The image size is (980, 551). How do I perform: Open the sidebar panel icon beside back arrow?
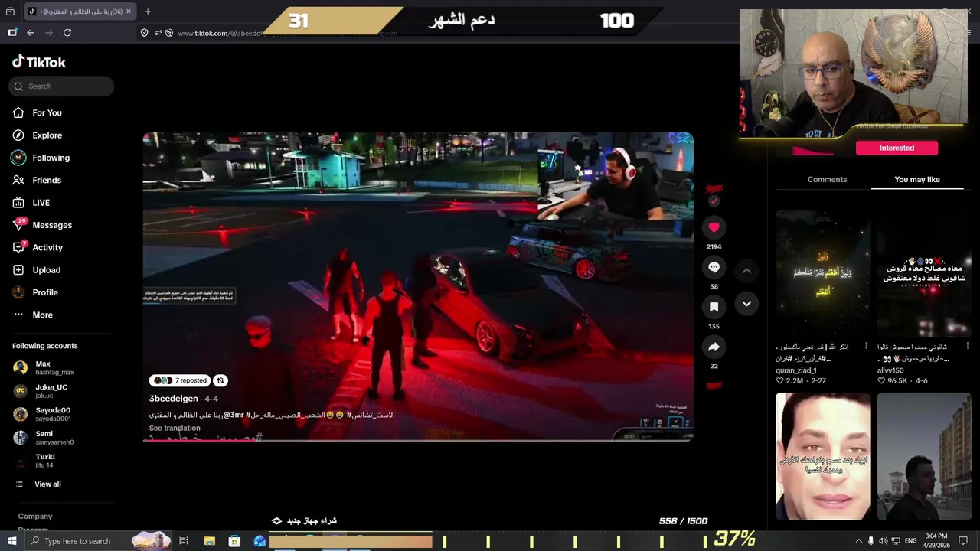click(12, 33)
